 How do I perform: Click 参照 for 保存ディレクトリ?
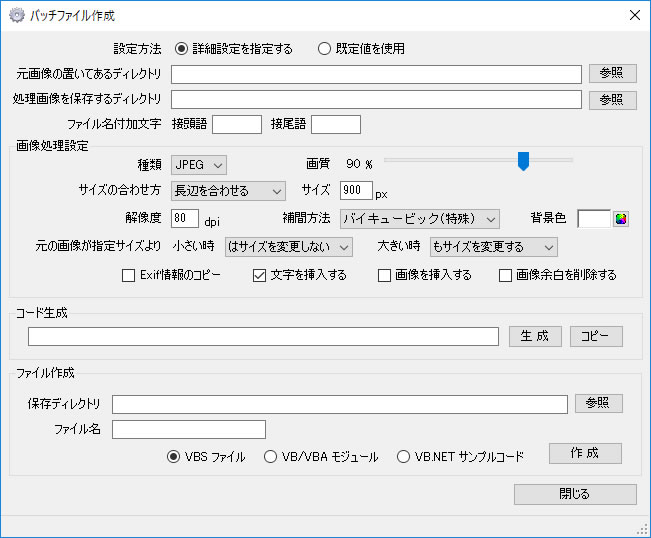click(x=599, y=403)
